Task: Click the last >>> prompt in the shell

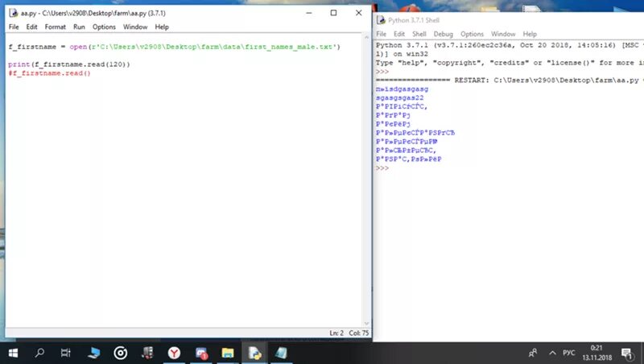Action: 382,168
